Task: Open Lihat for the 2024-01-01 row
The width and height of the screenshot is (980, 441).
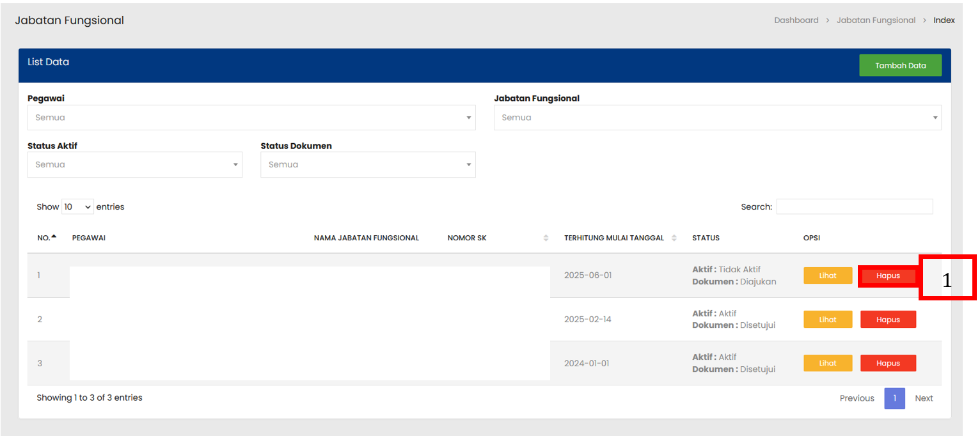Action: pyautogui.click(x=828, y=363)
